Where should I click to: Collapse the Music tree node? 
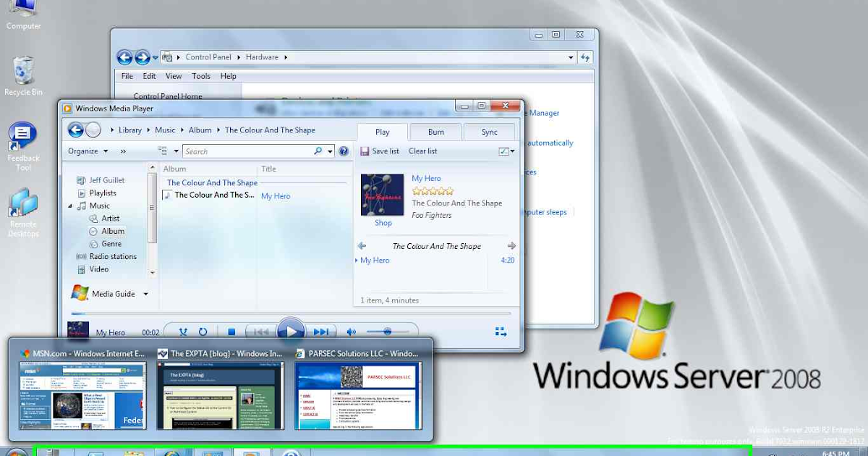coord(71,206)
